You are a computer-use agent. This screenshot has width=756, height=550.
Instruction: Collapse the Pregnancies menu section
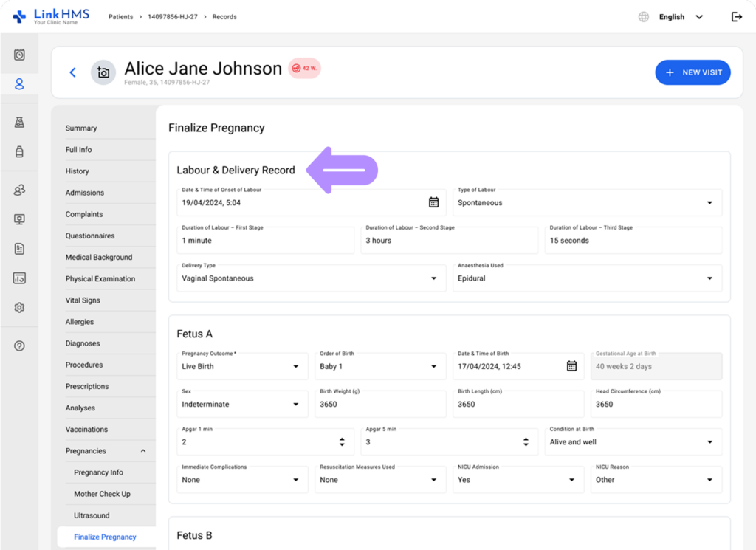coord(143,451)
